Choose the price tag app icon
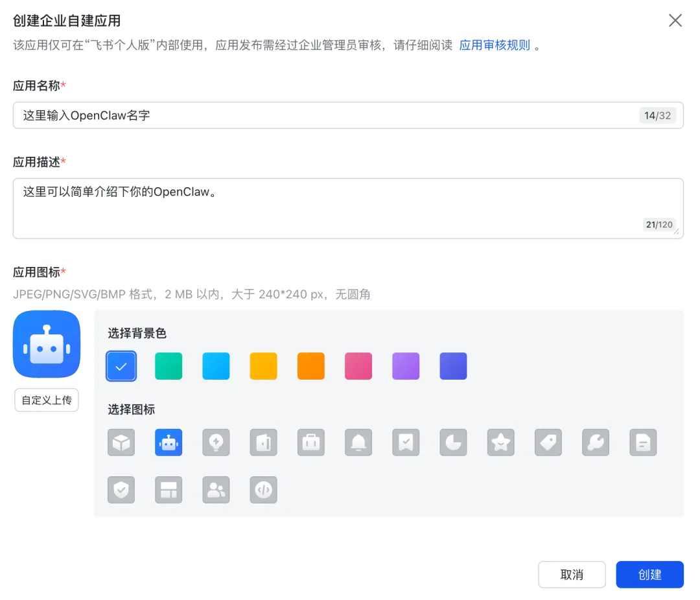 548,443
